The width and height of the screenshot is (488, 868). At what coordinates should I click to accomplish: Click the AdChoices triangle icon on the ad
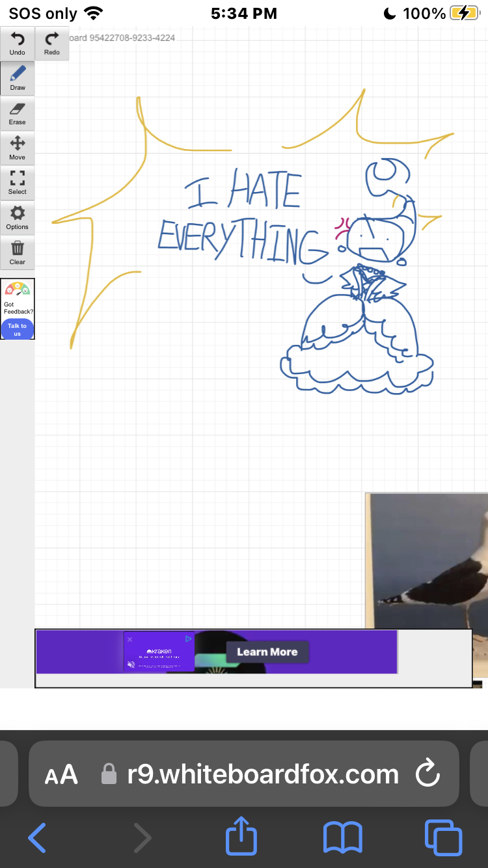pyautogui.click(x=188, y=639)
